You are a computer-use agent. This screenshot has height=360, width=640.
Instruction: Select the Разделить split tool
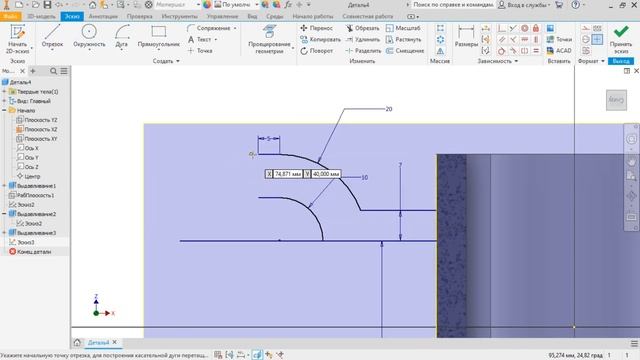pos(363,51)
